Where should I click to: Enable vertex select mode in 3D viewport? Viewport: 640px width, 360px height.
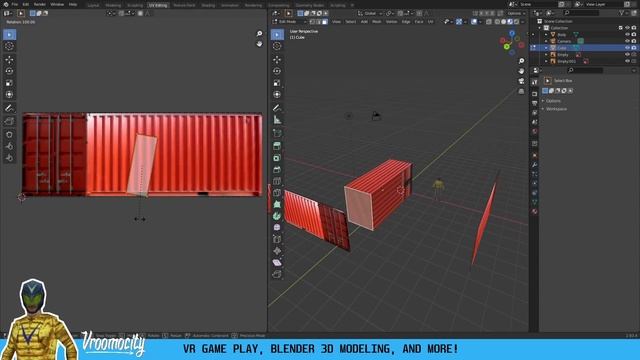tap(312, 22)
